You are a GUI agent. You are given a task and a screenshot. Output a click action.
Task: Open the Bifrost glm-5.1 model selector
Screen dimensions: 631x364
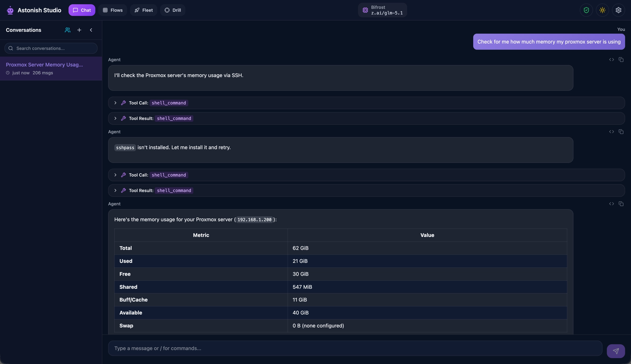[x=382, y=10]
